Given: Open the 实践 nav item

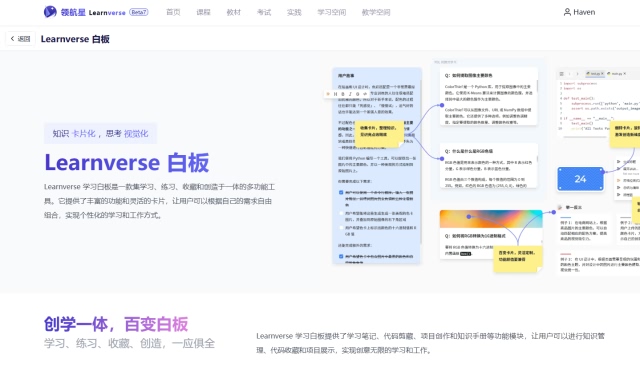Looking at the screenshot, I should coord(294,12).
